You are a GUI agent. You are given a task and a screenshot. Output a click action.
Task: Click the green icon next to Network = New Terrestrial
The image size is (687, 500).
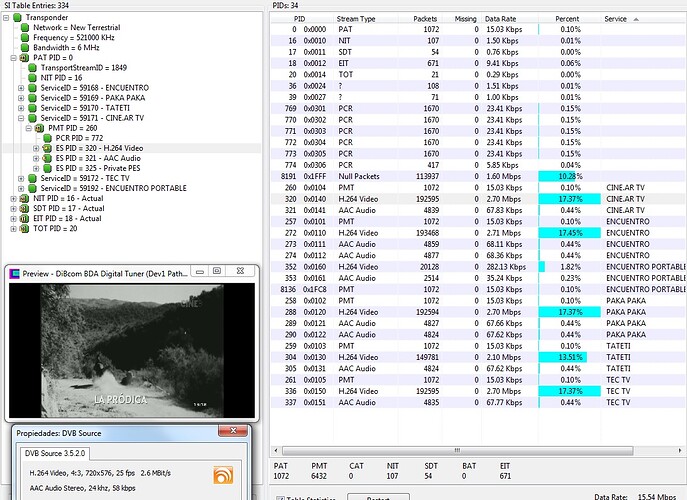[x=25, y=28]
